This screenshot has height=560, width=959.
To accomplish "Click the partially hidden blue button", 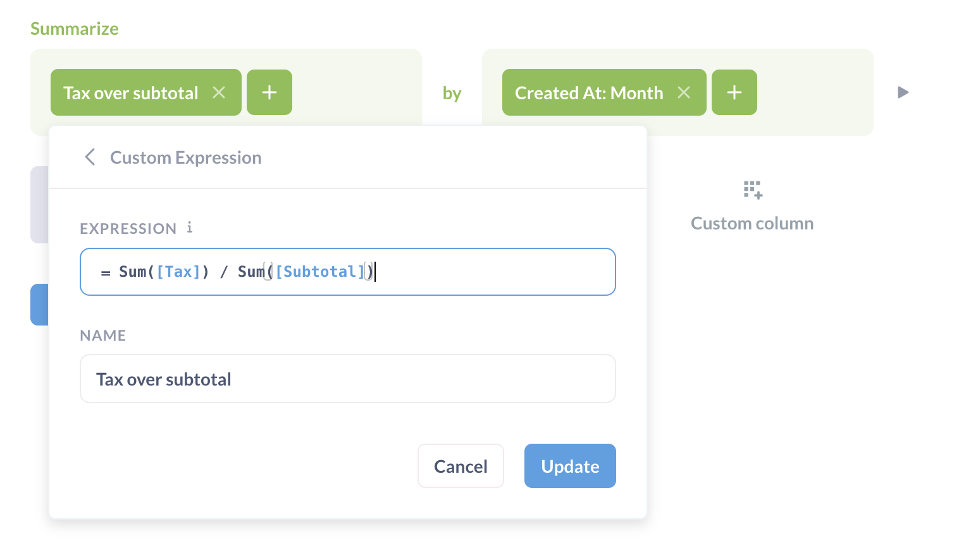I will coord(39,305).
